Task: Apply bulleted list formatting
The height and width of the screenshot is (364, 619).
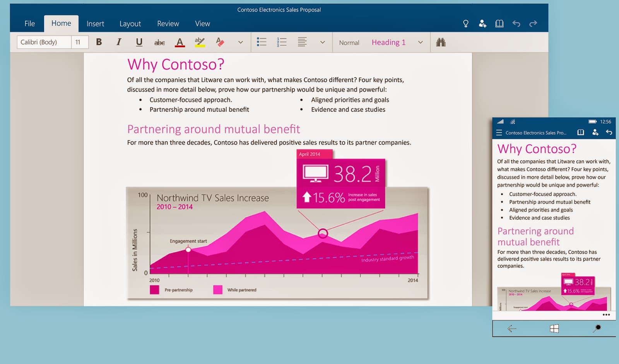Action: click(262, 42)
